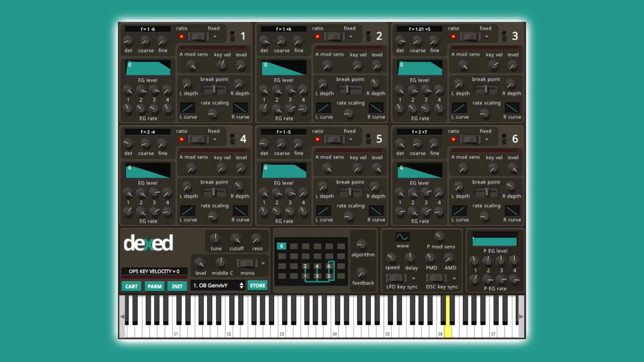Switch to the PARM panel
The width and height of the screenshot is (644, 362).
click(x=154, y=286)
